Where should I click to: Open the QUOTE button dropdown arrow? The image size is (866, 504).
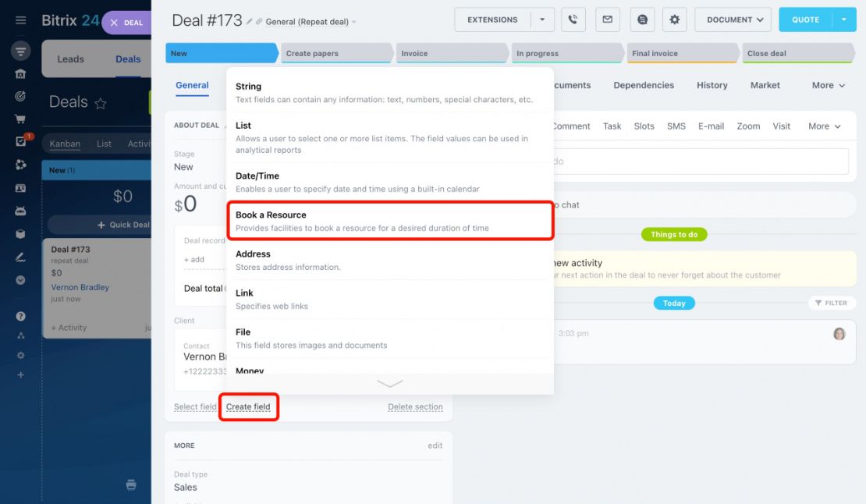(844, 20)
